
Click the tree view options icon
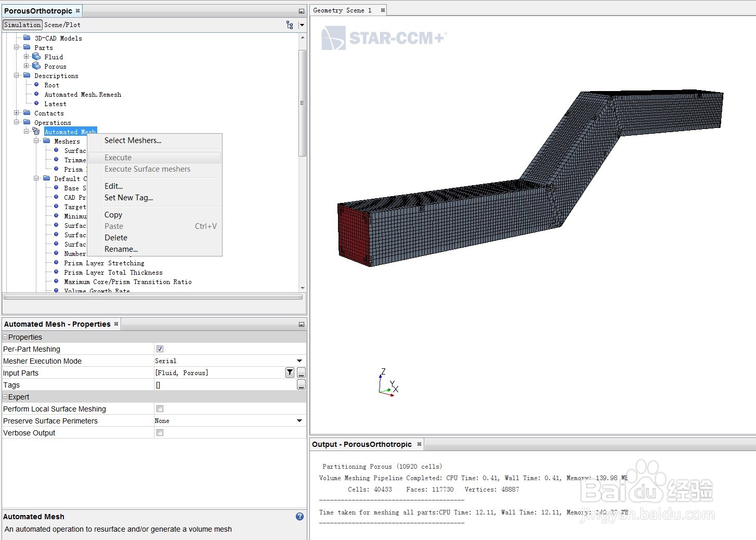(x=290, y=25)
